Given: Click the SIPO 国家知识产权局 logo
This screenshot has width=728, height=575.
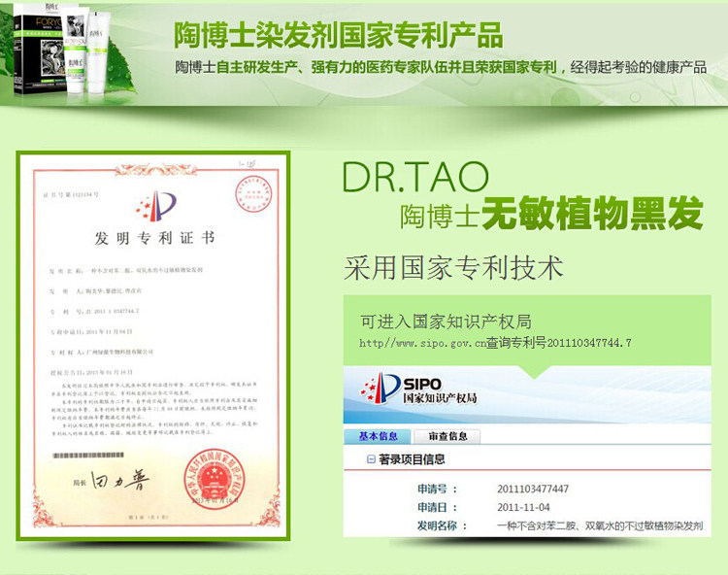Looking at the screenshot, I should [418, 389].
